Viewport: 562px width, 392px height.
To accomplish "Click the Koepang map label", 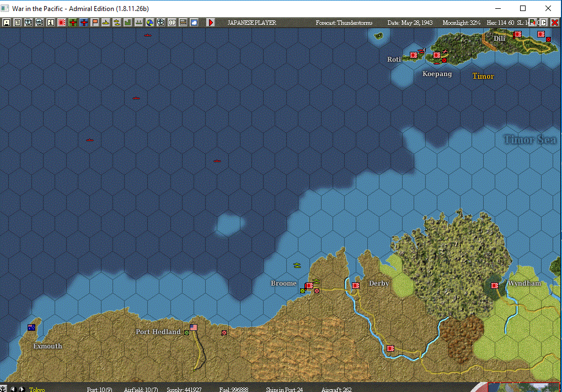I will pyautogui.click(x=437, y=74).
